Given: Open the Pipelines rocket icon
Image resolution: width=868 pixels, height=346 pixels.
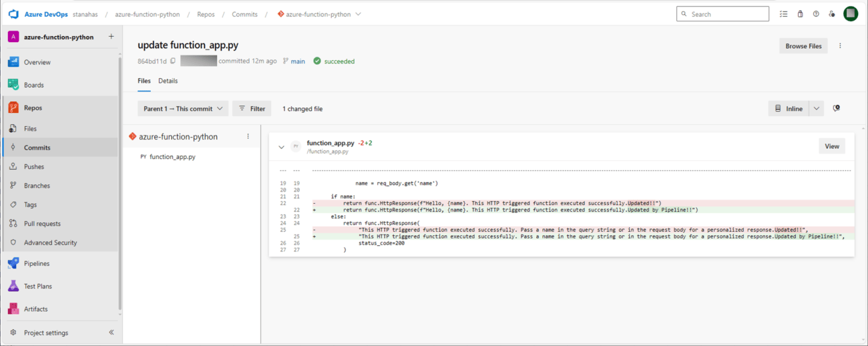Looking at the screenshot, I should tap(13, 263).
